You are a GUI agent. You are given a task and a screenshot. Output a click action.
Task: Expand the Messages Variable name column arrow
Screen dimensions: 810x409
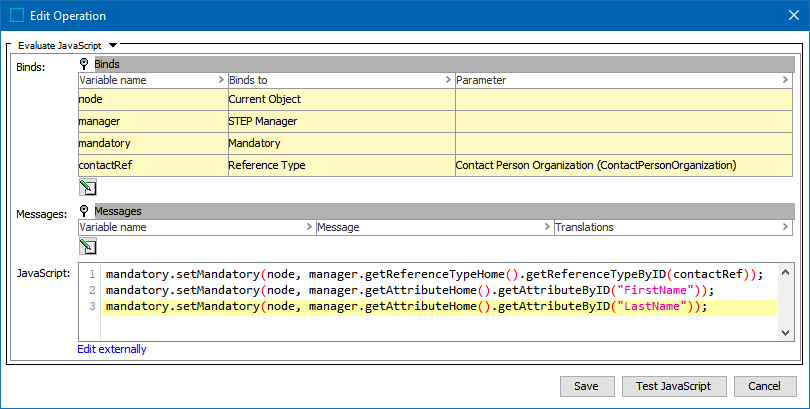(x=308, y=228)
